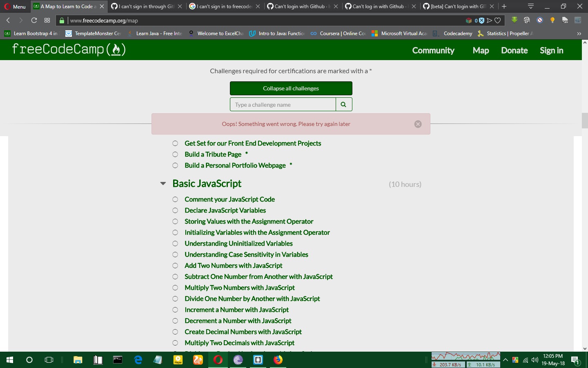Image resolution: width=588 pixels, height=368 pixels.
Task: Click the Collapse all challenges button
Action: coord(291,88)
